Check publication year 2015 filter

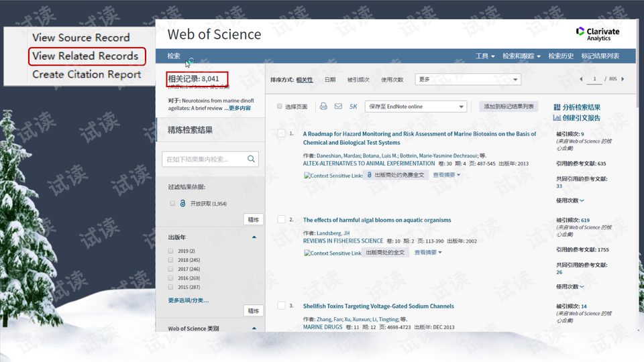coord(170,287)
